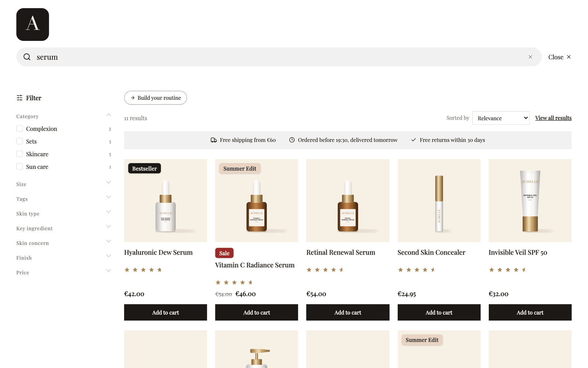Open the View all results link
Viewport: 588px width, 368px height.
tap(553, 118)
